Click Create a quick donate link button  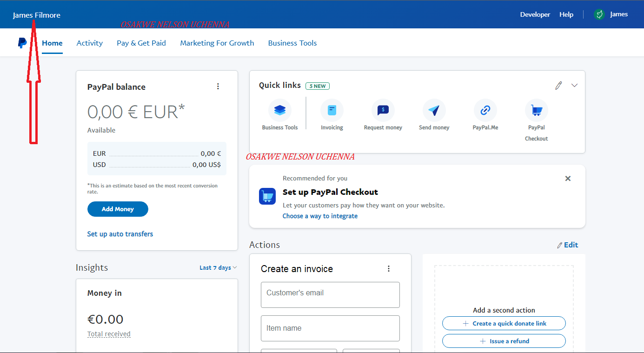(504, 323)
